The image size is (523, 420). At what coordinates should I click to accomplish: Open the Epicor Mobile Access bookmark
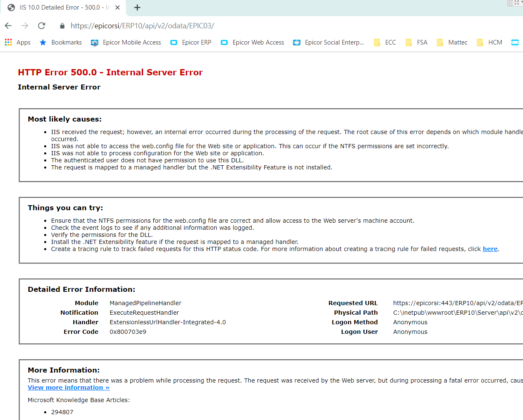tap(126, 42)
